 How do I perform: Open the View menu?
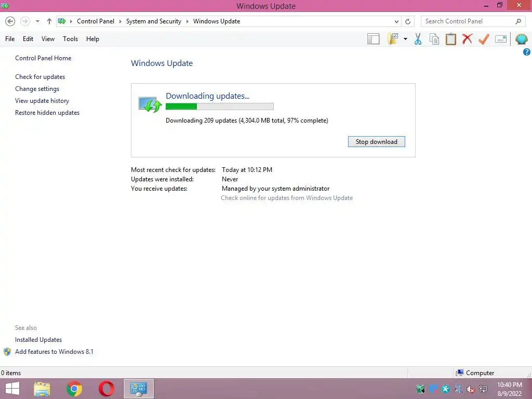48,39
